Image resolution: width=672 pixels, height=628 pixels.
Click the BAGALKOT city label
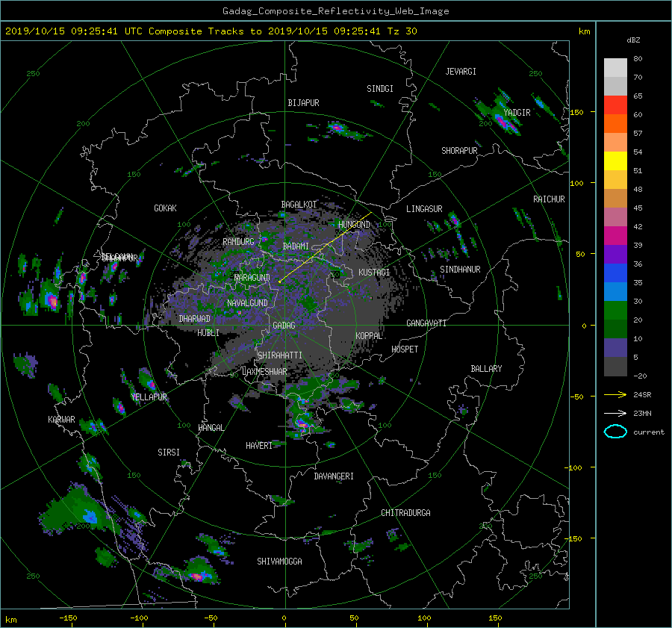(x=299, y=205)
